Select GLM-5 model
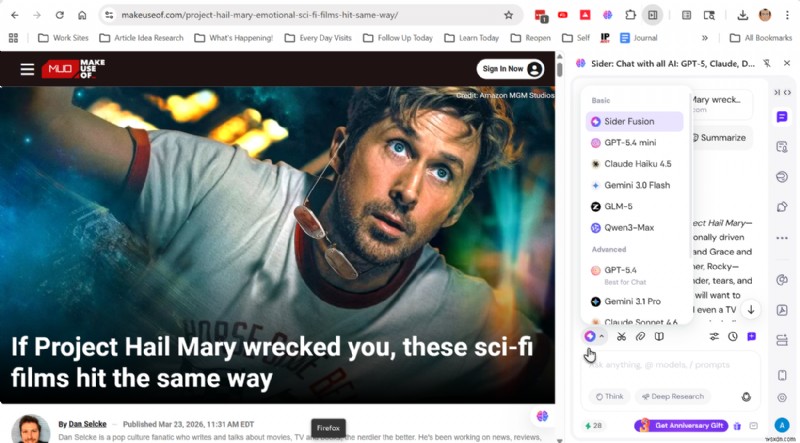Viewport: 800px width, 443px height. (x=634, y=206)
